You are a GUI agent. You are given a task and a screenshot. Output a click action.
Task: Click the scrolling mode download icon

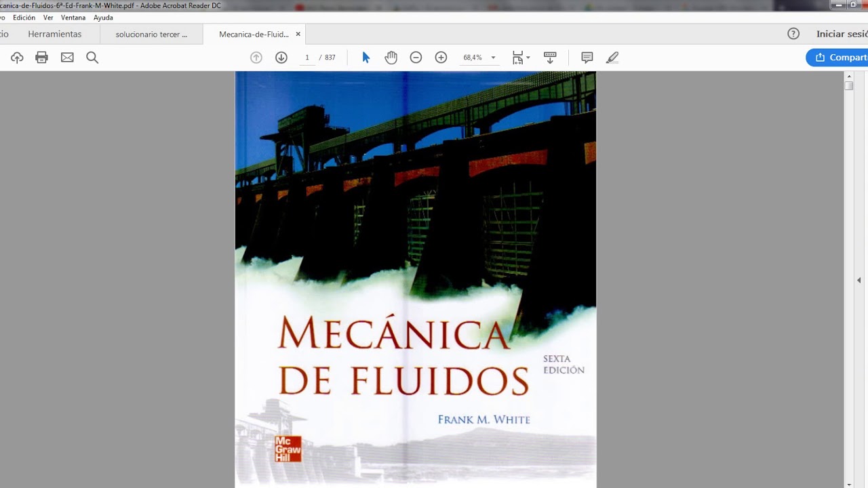tap(550, 58)
